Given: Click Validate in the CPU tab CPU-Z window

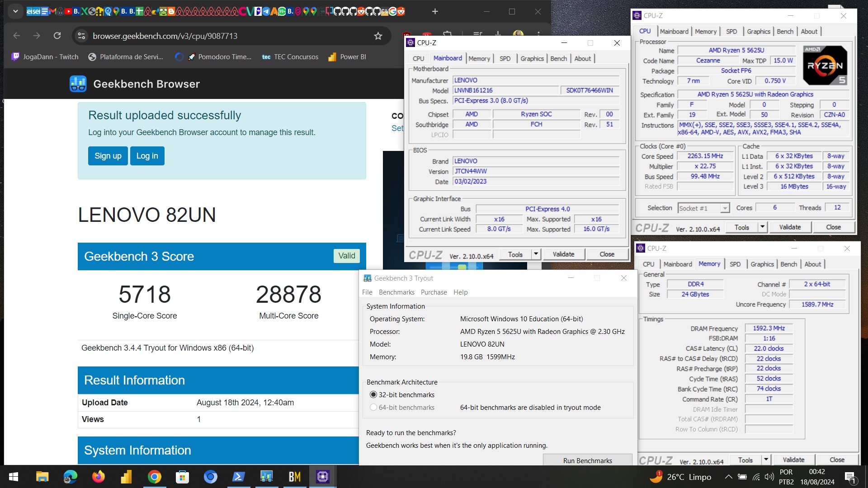Looking at the screenshot, I should (x=790, y=227).
